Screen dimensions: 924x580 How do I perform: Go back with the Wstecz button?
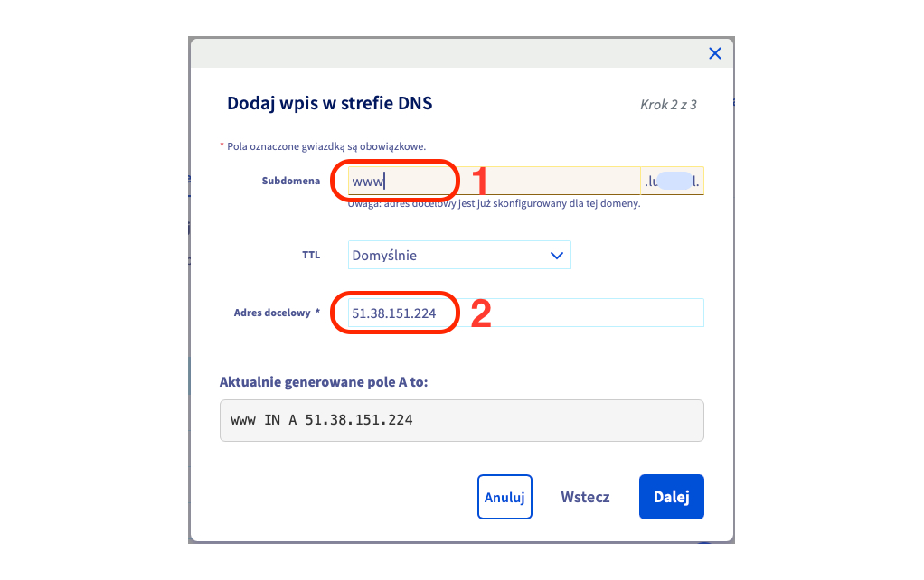point(585,497)
